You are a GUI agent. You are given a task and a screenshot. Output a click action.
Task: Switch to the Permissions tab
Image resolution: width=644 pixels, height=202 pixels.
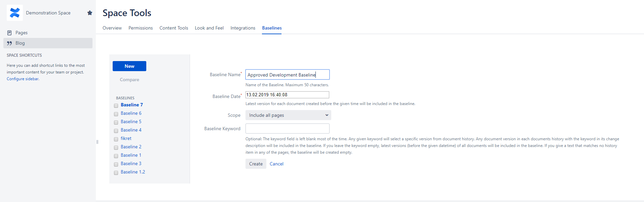(141, 28)
